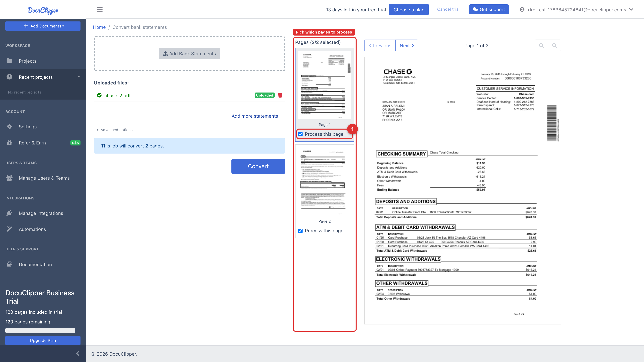The width and height of the screenshot is (644, 362).
Task: Click the zoom in magnifier icon
Action: point(554,45)
